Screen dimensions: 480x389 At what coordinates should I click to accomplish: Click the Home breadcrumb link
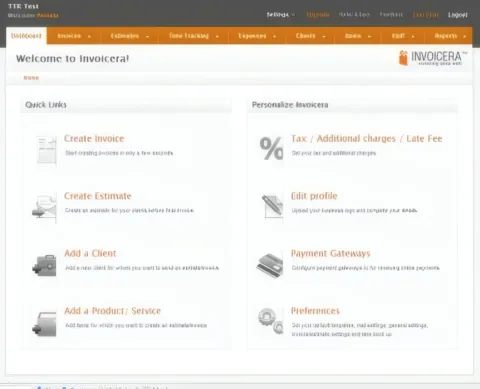tap(31, 78)
